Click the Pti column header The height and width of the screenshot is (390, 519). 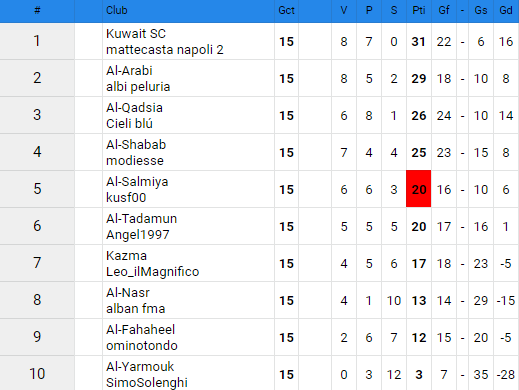[419, 10]
